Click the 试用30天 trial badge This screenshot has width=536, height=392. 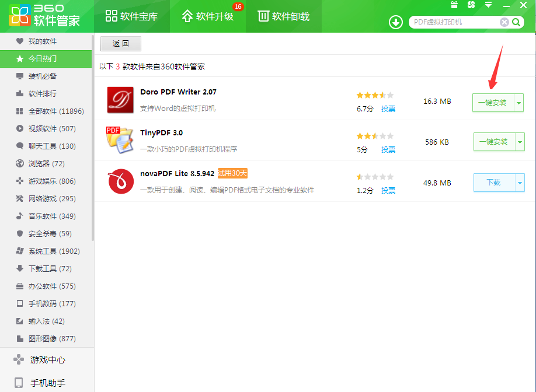232,173
